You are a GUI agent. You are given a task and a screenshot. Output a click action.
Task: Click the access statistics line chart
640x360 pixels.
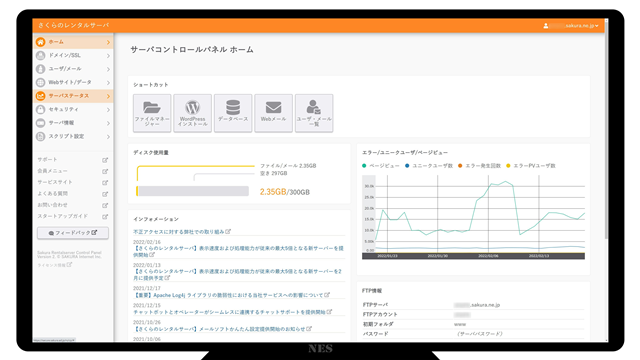pos(473,217)
